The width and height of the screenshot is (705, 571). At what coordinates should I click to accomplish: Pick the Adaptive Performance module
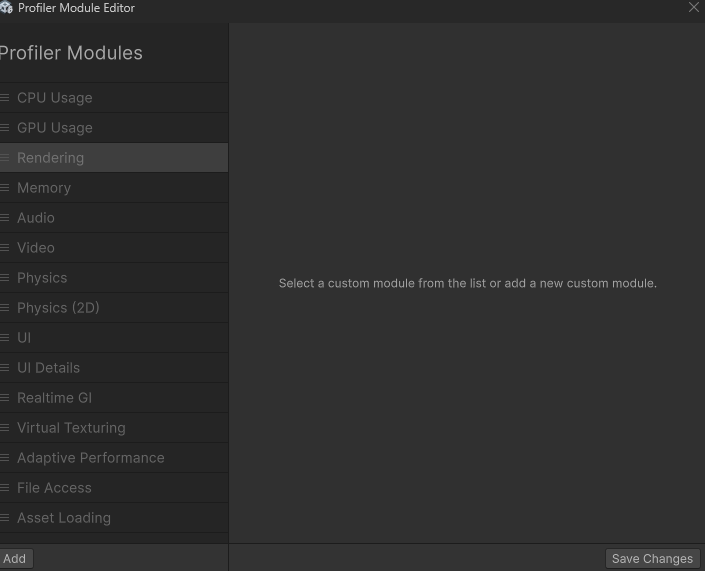click(90, 458)
